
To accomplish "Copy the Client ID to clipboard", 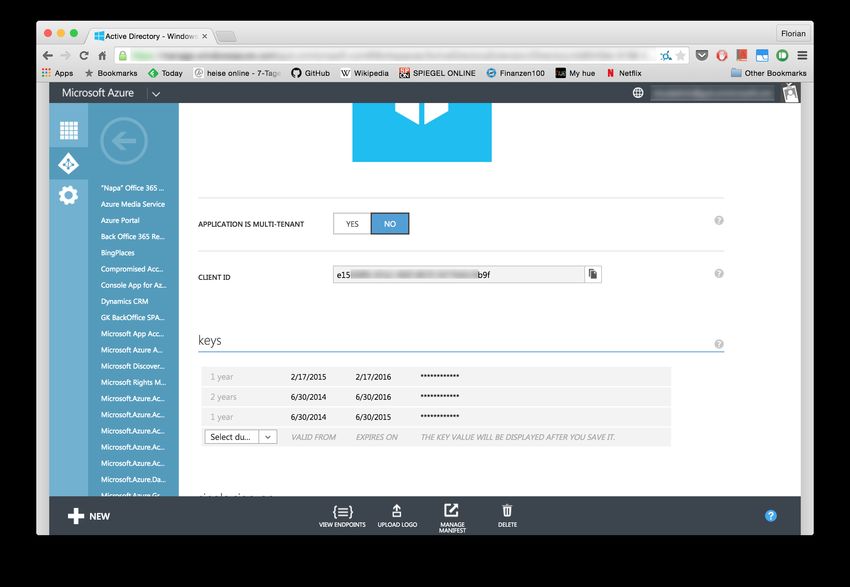I will coord(593,274).
